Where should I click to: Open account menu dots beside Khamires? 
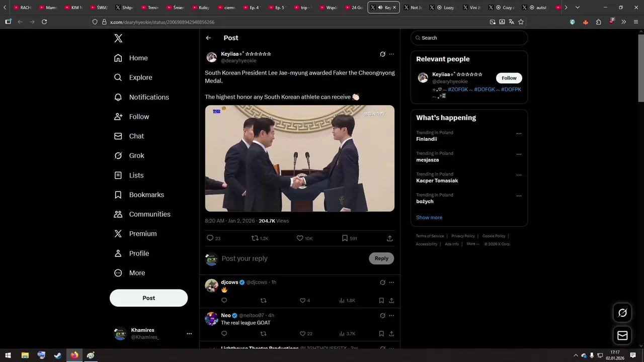(189, 334)
